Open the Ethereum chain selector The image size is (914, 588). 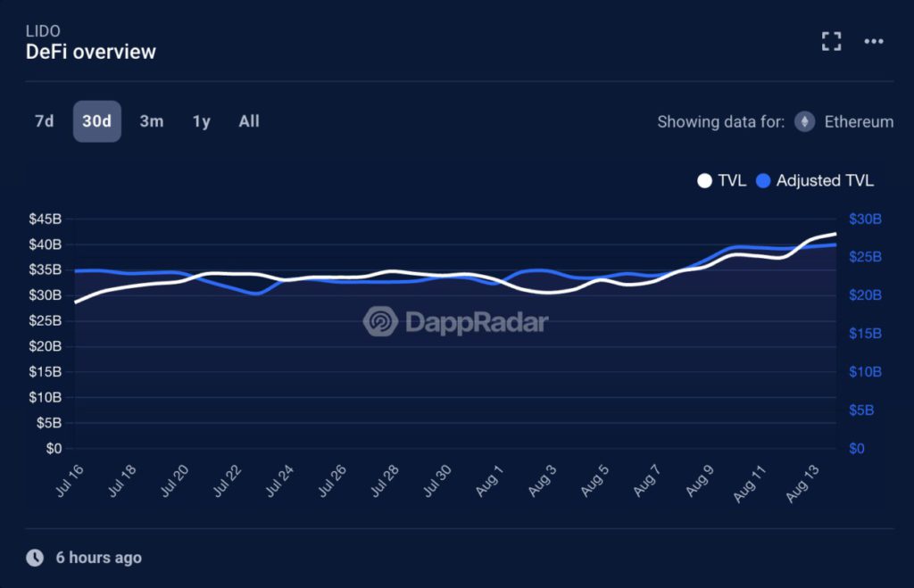click(859, 122)
